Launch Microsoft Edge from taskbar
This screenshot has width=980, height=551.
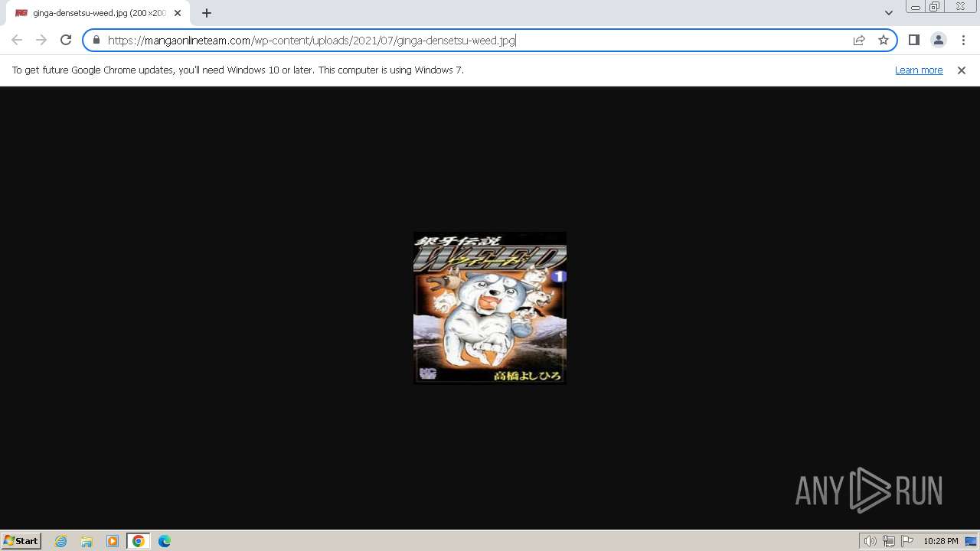(x=165, y=541)
